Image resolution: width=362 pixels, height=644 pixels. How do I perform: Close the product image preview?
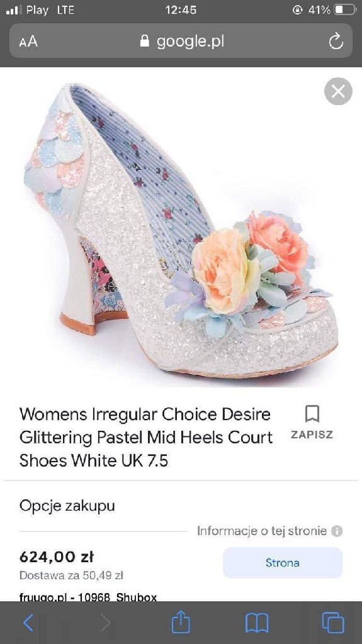coord(338,91)
